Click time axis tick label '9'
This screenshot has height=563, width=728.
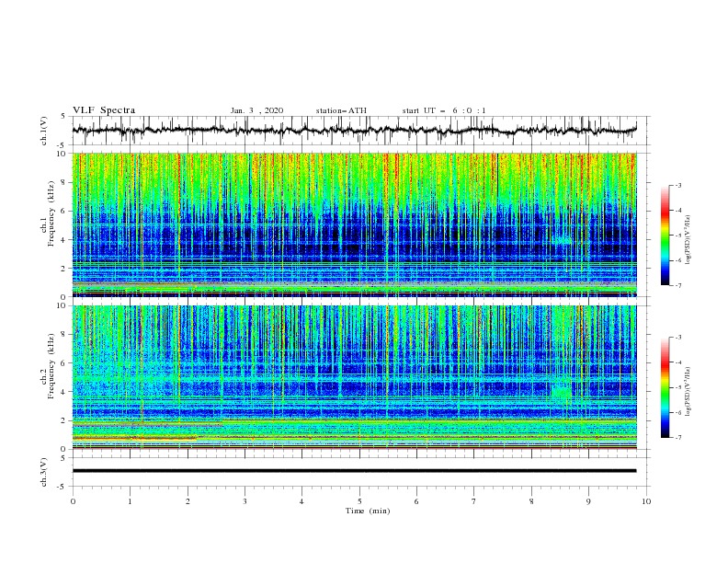pyautogui.click(x=588, y=501)
